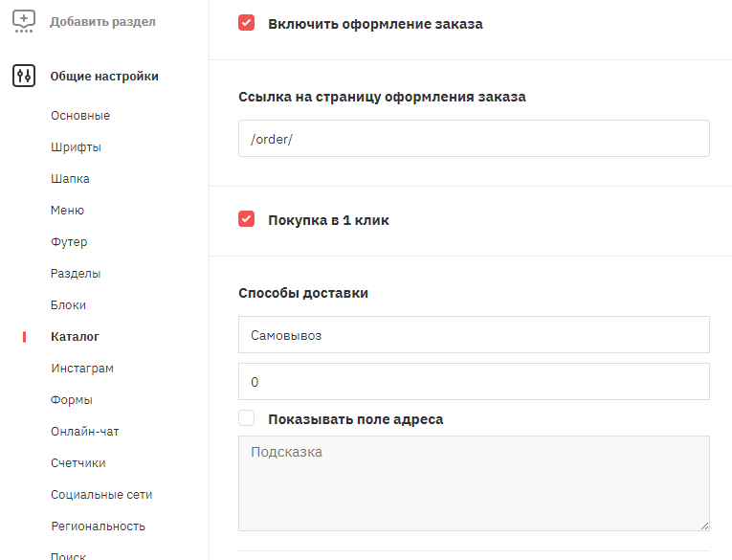Toggle Покупка в 1 клик checkbox
This screenshot has height=560, width=732.
point(247,218)
